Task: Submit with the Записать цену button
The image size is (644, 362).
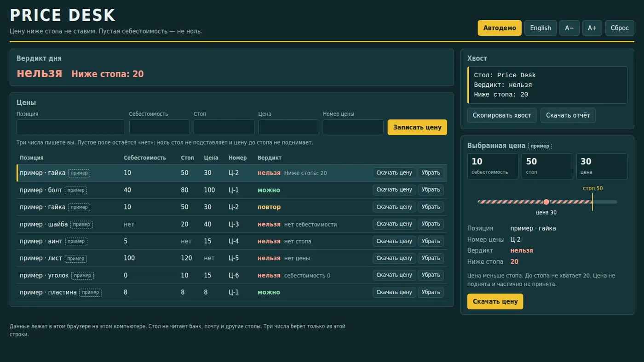Action: (x=417, y=127)
